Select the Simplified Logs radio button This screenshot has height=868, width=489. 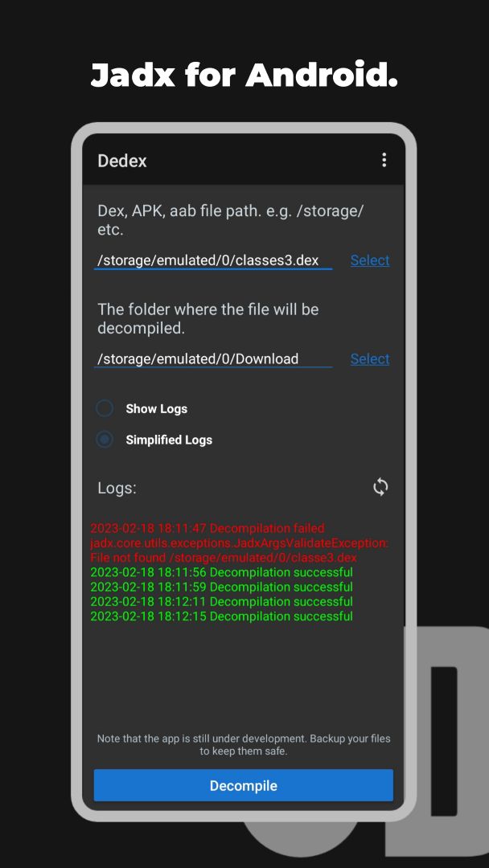(x=105, y=440)
